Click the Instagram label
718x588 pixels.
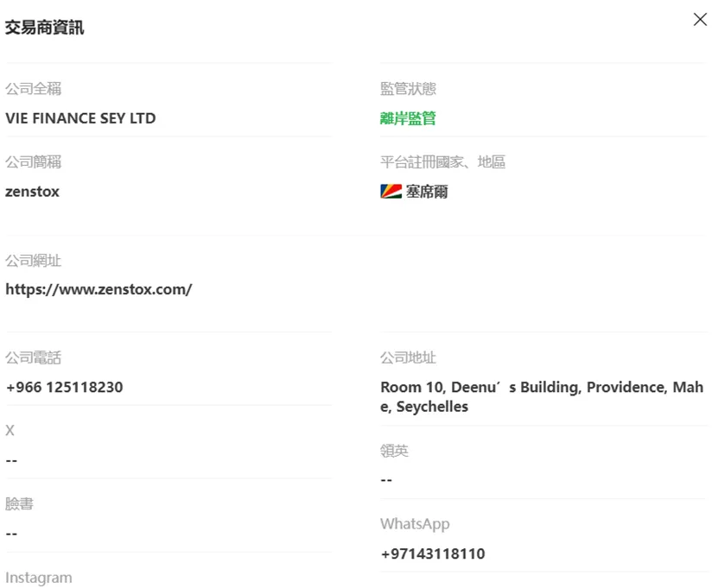click(x=39, y=578)
